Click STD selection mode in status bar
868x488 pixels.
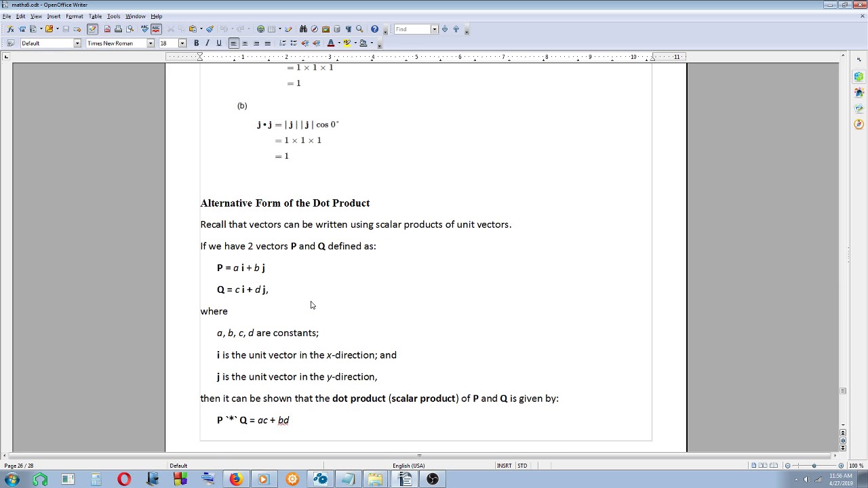(x=522, y=466)
